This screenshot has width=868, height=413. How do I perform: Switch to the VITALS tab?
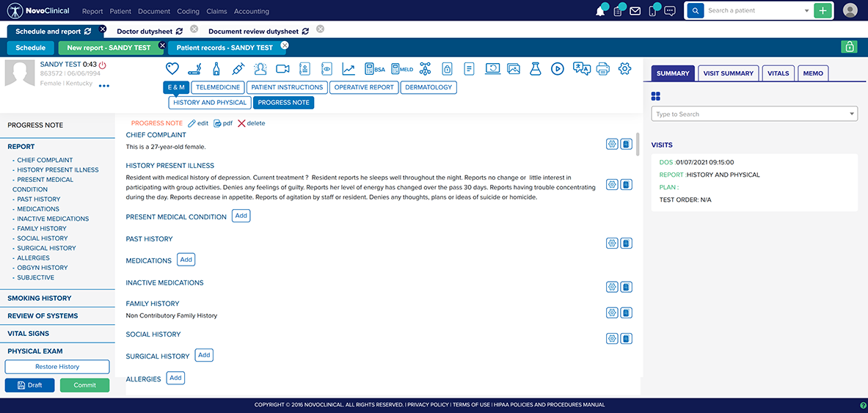pyautogui.click(x=778, y=73)
